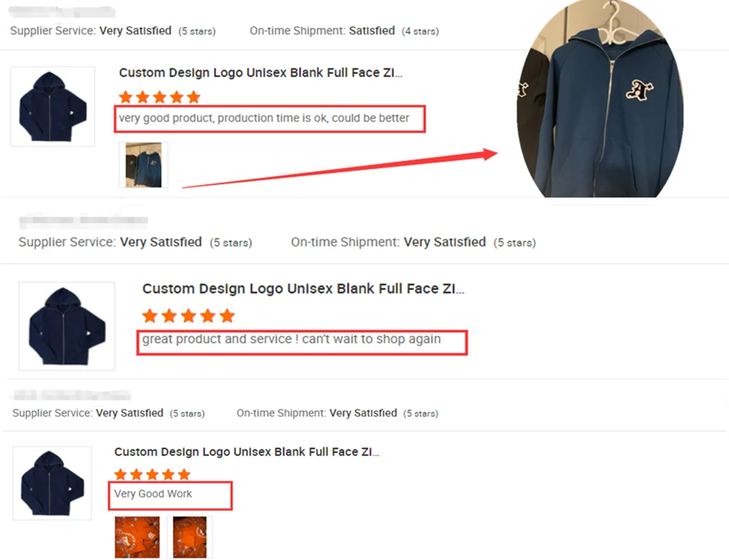Screen dimensions: 729x560
Task: Open the third Custom Design Logo product title
Action: pos(247,452)
